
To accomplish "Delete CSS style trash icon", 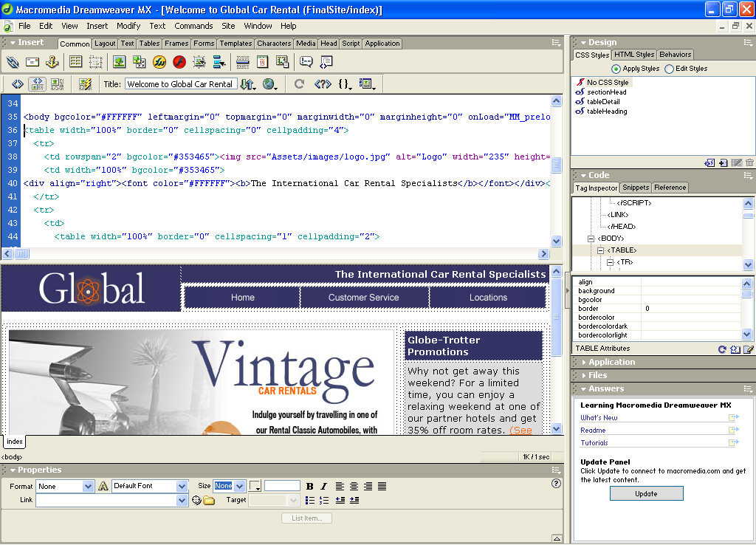I will click(749, 163).
